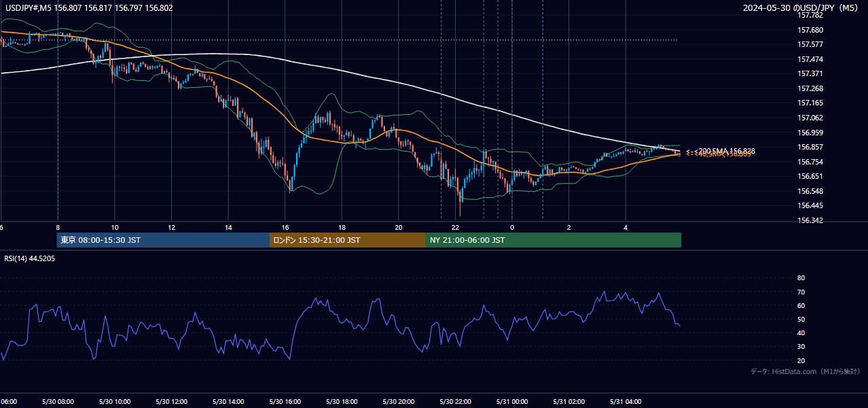The height and width of the screenshot is (408, 868).
Task: Click price axis label 156.445
Action: click(x=810, y=205)
